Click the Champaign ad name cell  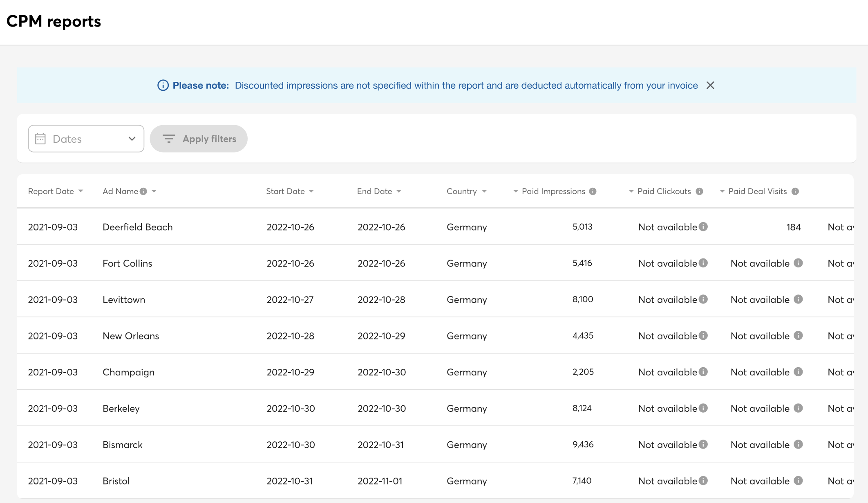coord(128,372)
